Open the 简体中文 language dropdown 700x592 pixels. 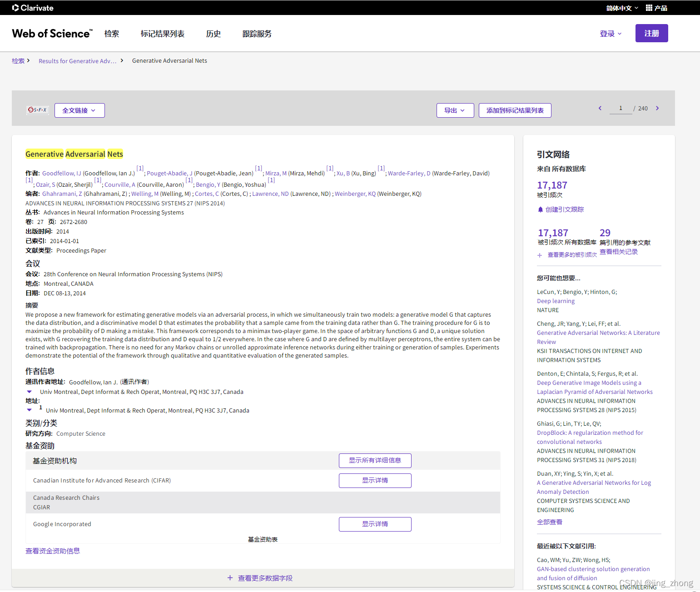(x=622, y=8)
